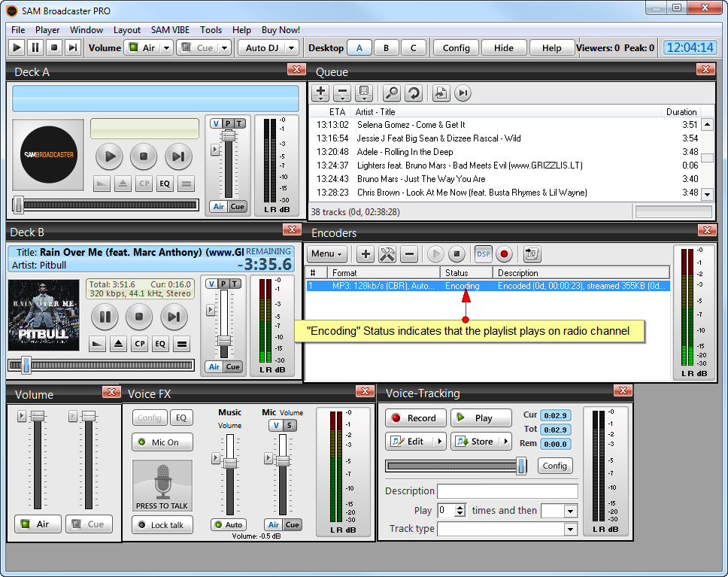Image resolution: width=728 pixels, height=577 pixels.
Task: Open the Air volume dropdown arrow
Action: pyautogui.click(x=167, y=47)
